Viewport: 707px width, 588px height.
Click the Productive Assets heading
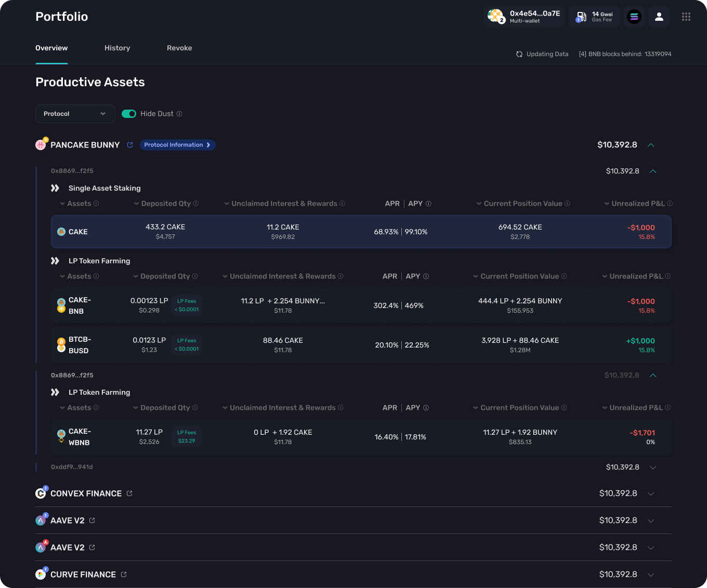coord(90,82)
